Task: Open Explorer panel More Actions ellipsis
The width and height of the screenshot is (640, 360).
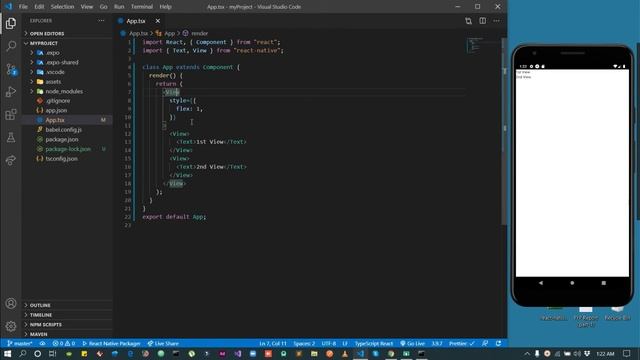Action: tap(101, 20)
